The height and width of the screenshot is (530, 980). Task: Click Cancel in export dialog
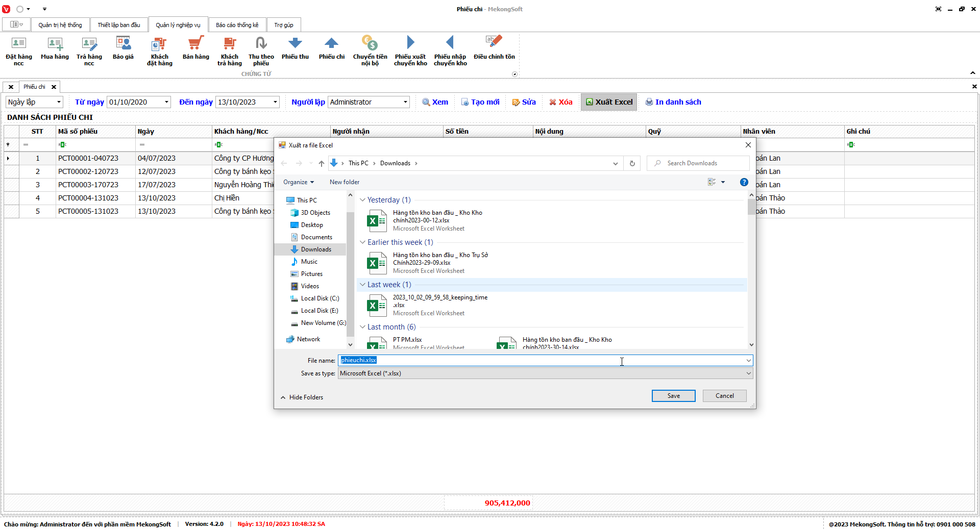[724, 396]
